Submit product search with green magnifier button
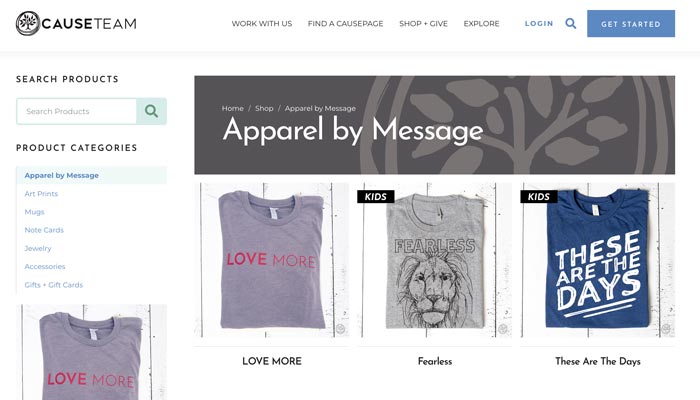Viewport: 700px width, 400px height. coord(151,111)
